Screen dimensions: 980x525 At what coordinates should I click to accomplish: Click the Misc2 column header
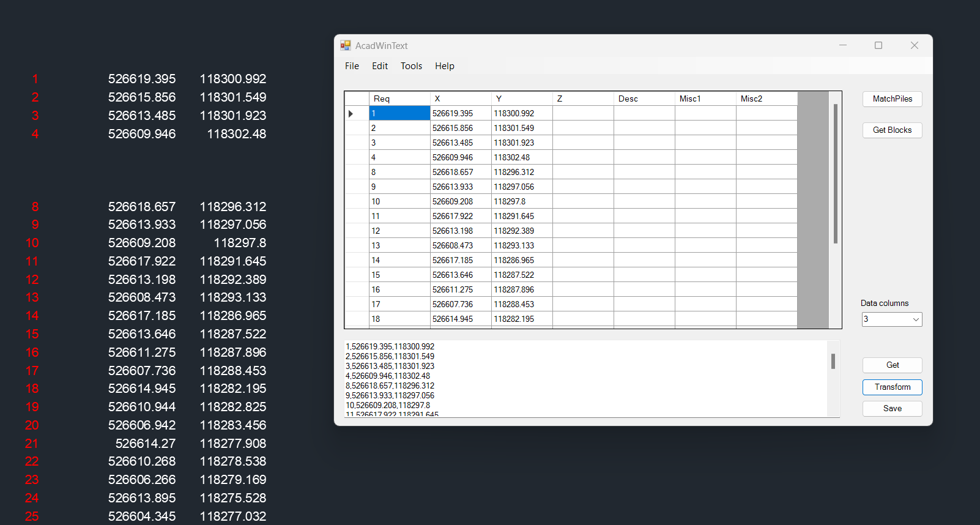pos(767,99)
